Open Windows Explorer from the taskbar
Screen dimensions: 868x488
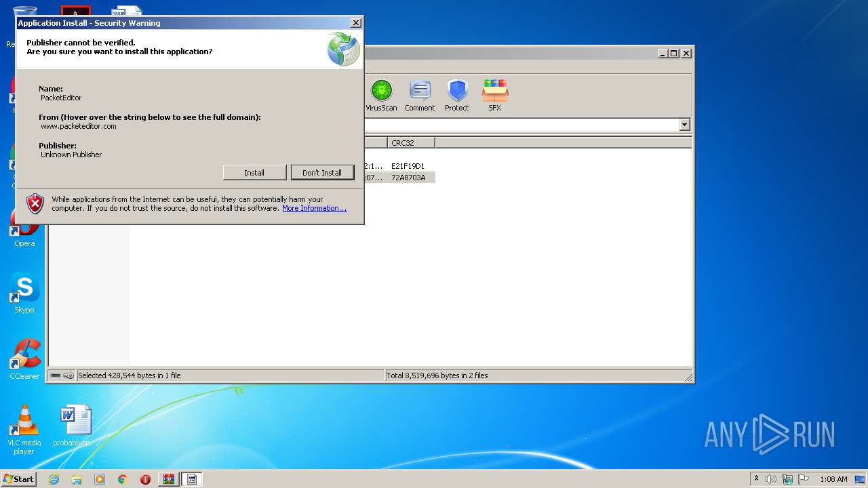77,479
